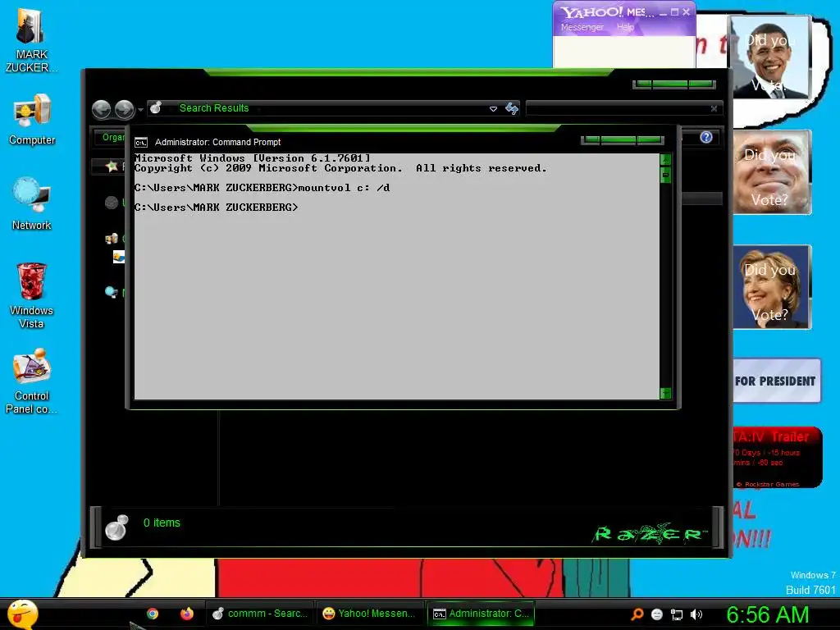Select Favorites star in explorer navigation pane

tap(112, 166)
